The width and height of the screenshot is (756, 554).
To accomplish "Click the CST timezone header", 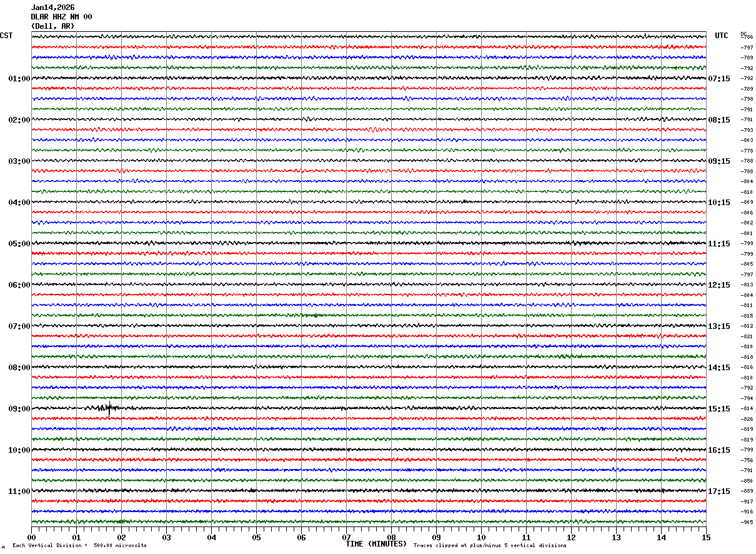I will tap(6, 36).
